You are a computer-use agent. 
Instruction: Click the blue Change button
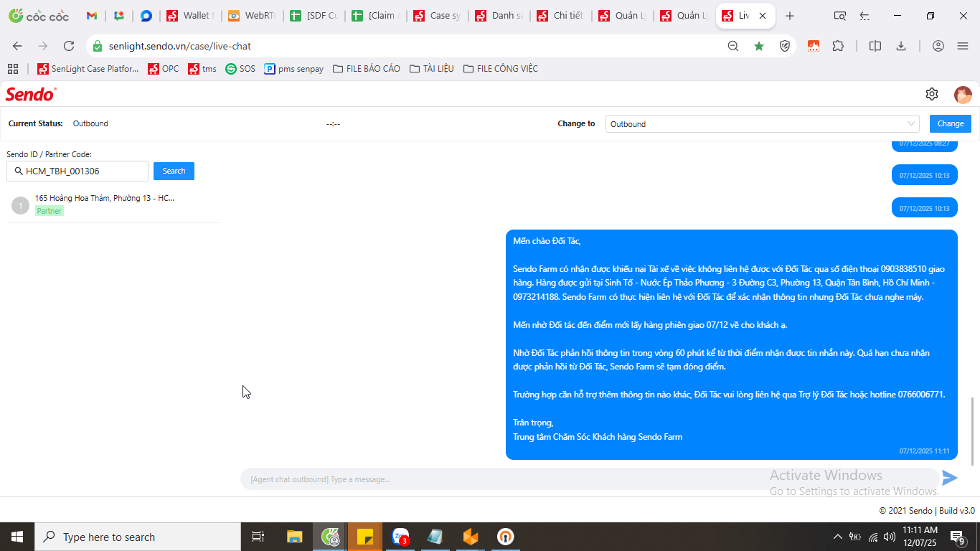(951, 123)
